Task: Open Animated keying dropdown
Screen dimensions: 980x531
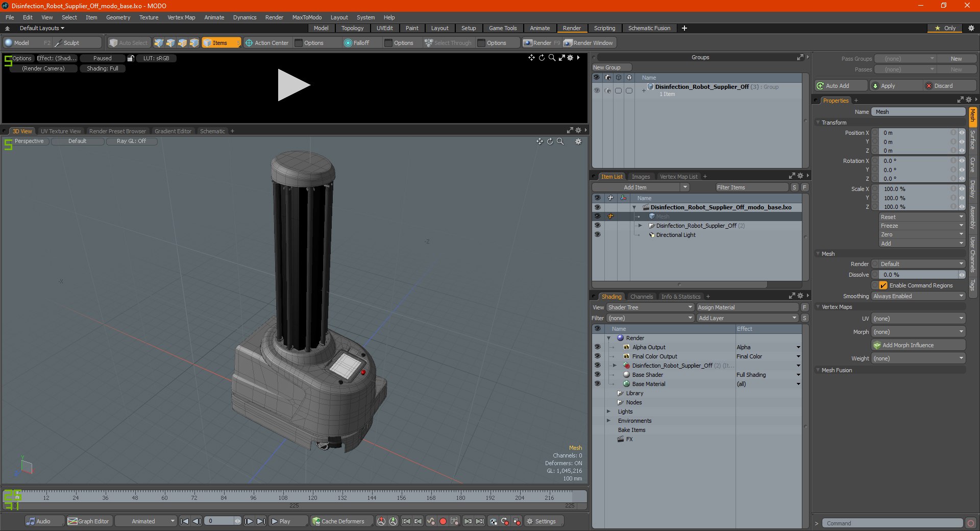Action: pyautogui.click(x=145, y=521)
